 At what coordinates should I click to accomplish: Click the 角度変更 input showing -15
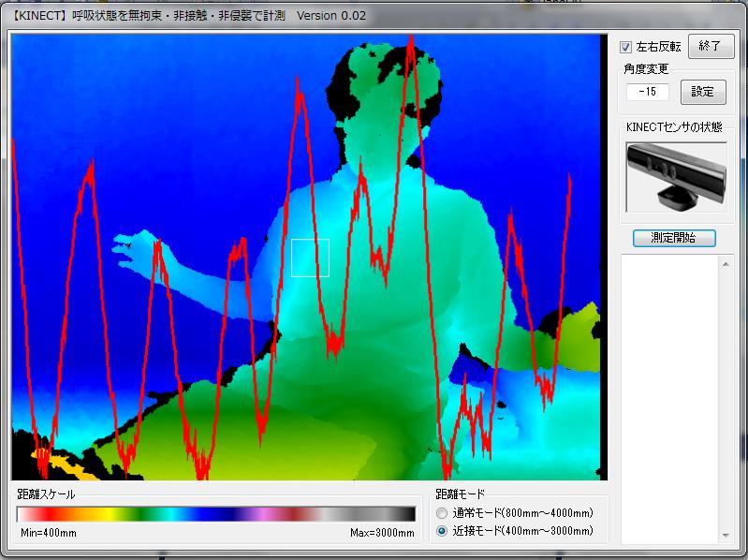click(x=647, y=92)
